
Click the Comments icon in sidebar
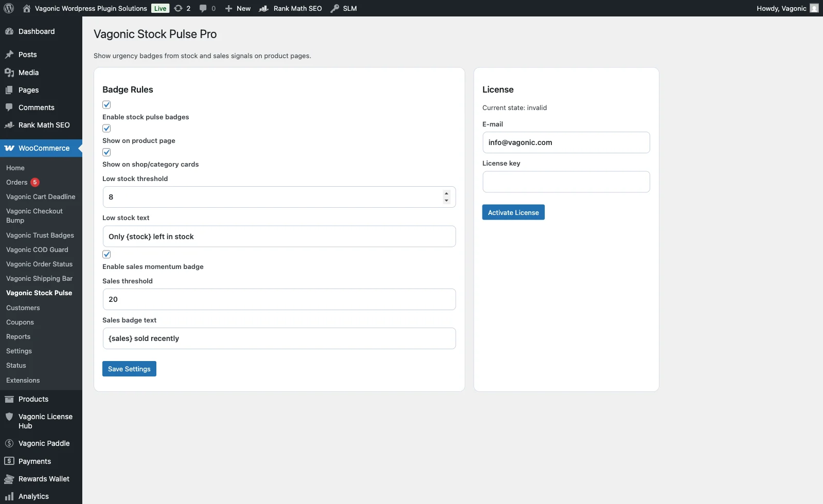coord(9,107)
